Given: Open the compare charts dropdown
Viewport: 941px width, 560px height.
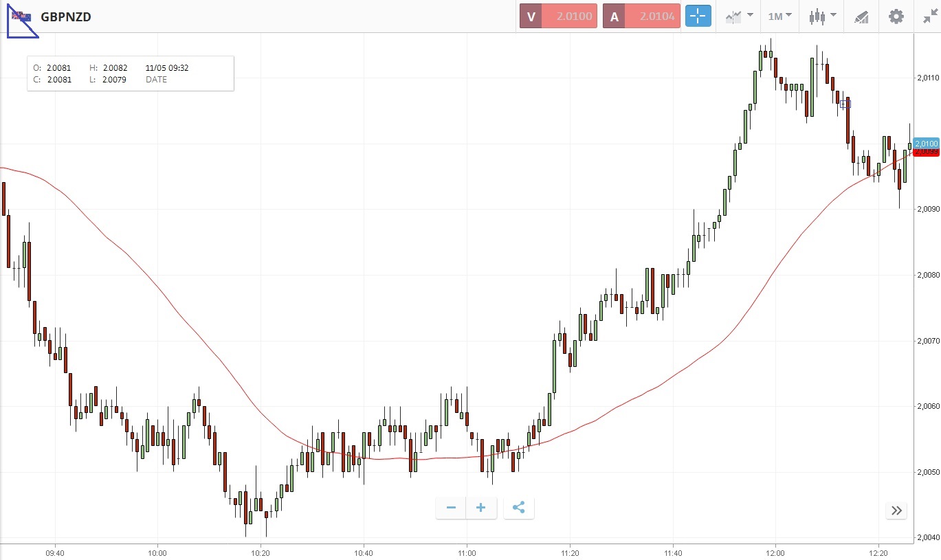Looking at the screenshot, I should [739, 16].
